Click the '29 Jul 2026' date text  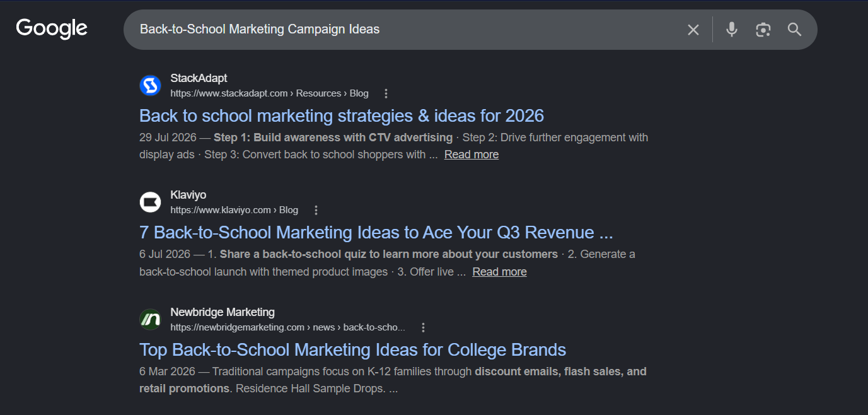[168, 137]
